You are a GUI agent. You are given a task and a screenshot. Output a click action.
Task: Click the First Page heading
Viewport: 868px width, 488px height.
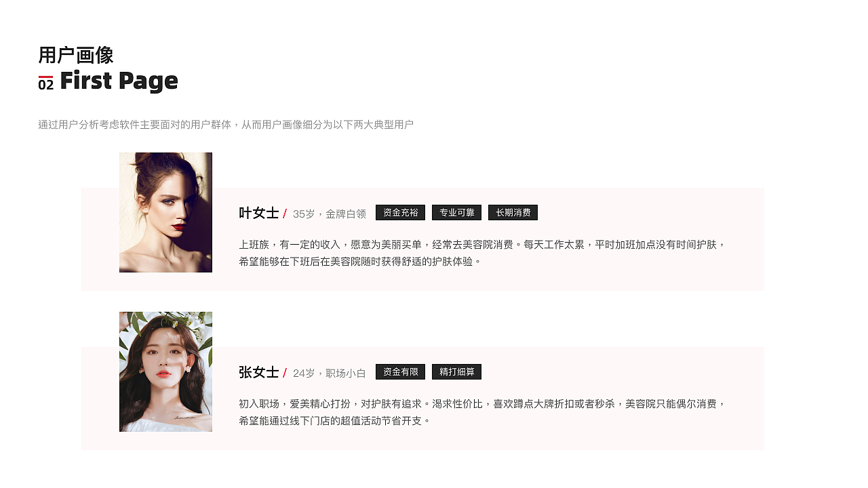point(119,81)
